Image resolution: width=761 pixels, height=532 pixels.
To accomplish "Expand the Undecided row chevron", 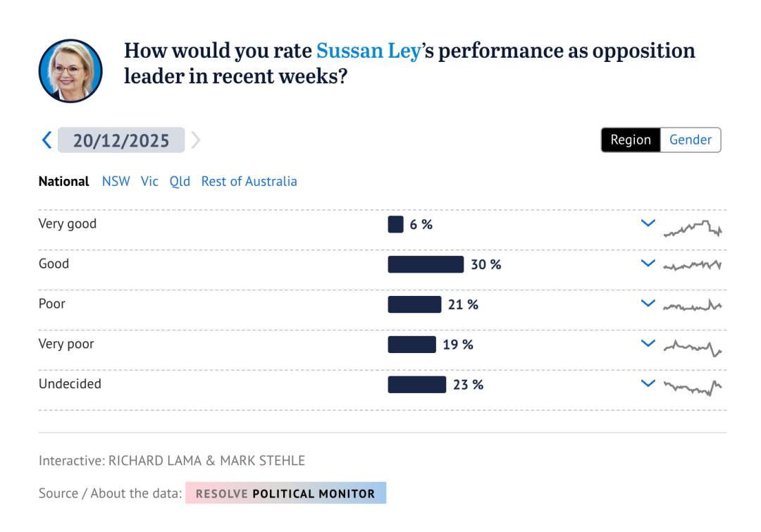I will (x=648, y=385).
